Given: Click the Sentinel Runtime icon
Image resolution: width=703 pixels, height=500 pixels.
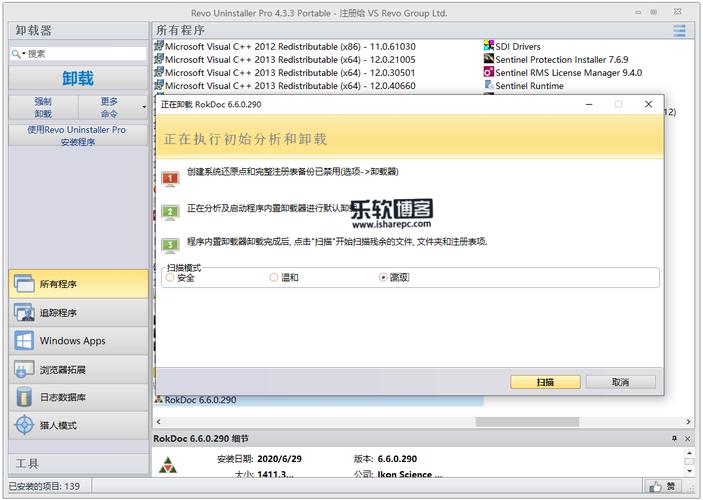Looking at the screenshot, I should [x=489, y=85].
